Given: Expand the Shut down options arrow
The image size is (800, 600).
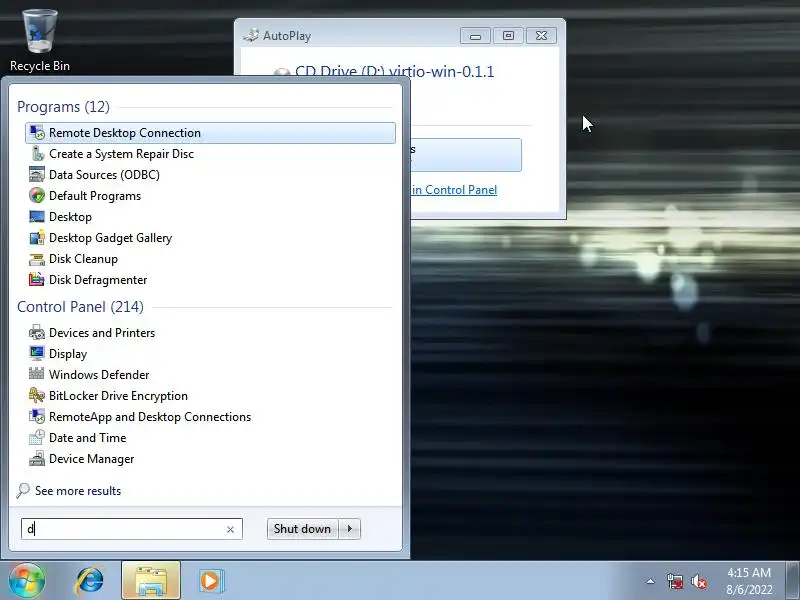Looking at the screenshot, I should click(x=350, y=529).
